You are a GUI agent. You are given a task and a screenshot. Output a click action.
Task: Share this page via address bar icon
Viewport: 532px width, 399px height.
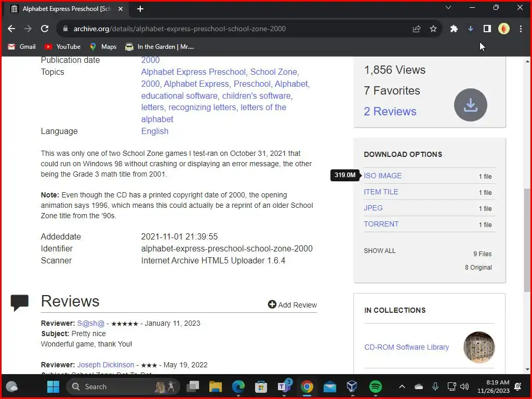coord(417,29)
